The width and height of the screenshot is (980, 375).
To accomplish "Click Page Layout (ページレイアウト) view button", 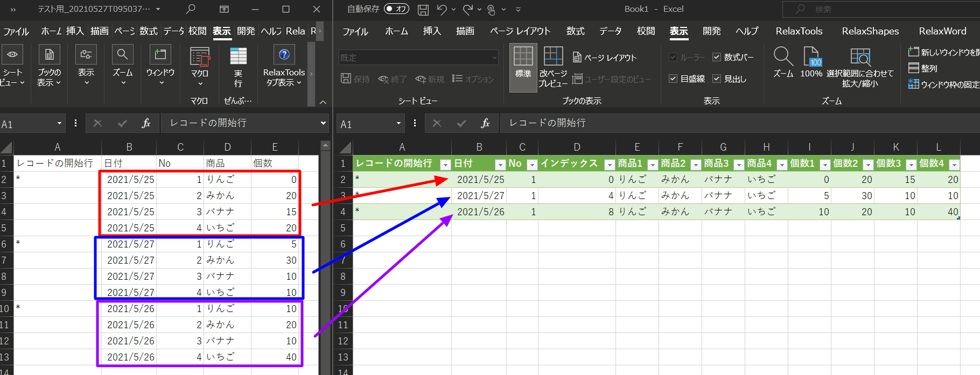I will [604, 58].
